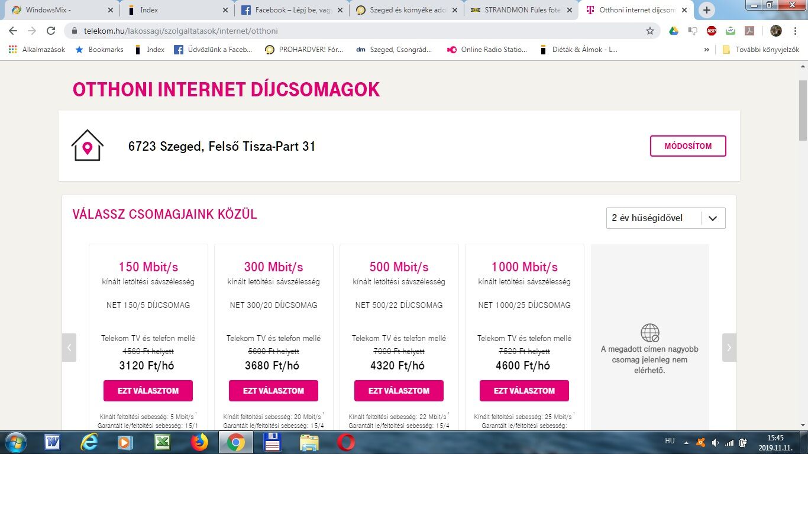808x532 pixels.
Task: Choose the 500 Mbit/s package
Action: 399,391
